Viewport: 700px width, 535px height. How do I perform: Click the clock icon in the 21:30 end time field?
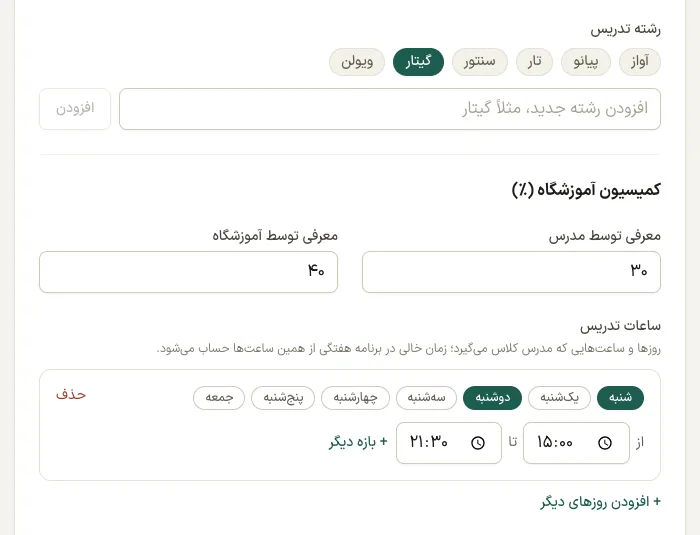tap(478, 443)
